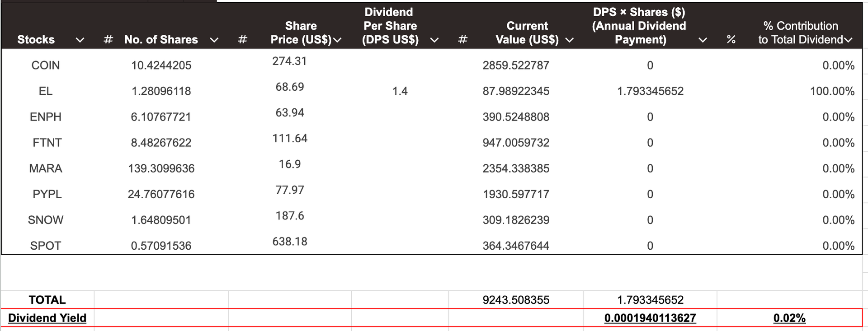
Task: Click FTNT current value 947.0059732
Action: (516, 143)
